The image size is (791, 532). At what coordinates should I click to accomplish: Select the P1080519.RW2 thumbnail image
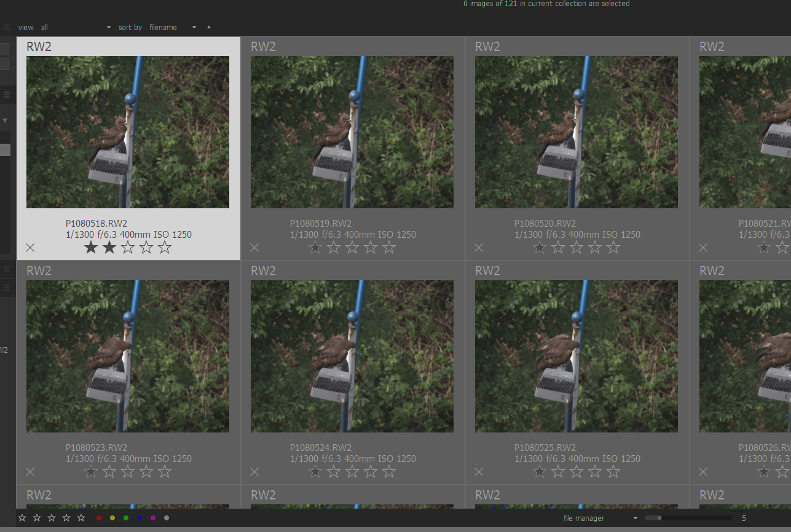pyautogui.click(x=352, y=132)
